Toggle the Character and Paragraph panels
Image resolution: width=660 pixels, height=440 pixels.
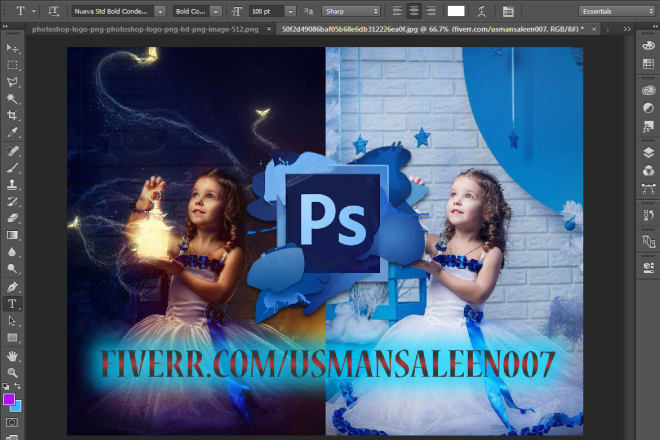coord(508,11)
